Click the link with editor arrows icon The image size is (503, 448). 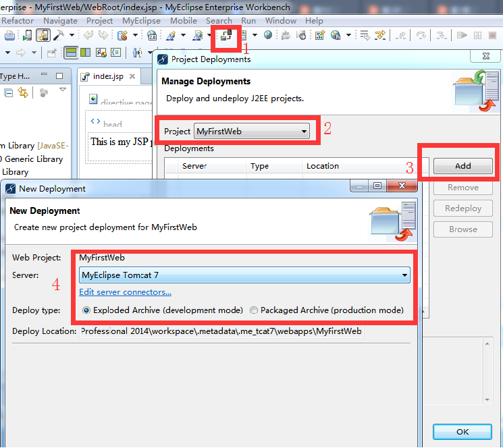[x=23, y=93]
